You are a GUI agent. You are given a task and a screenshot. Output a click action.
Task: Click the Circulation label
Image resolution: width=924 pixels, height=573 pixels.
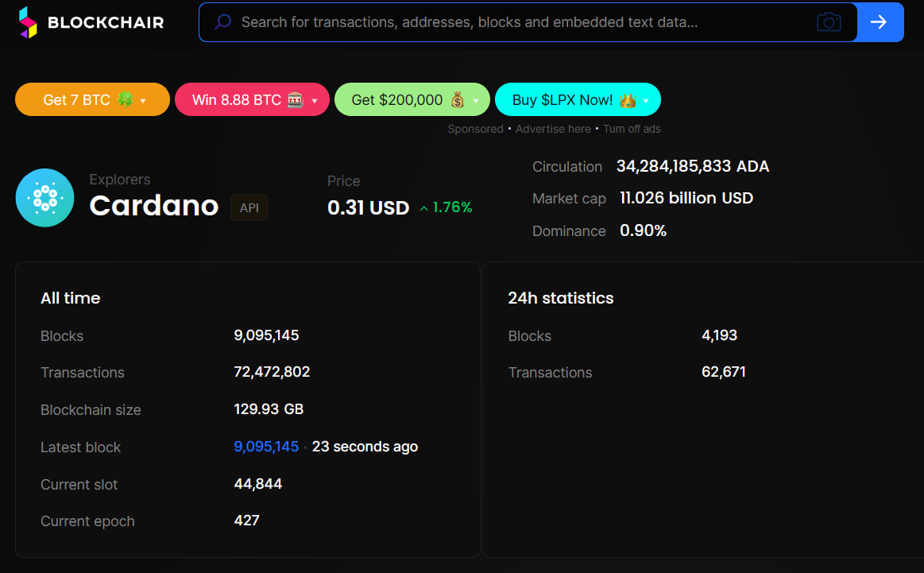[567, 167]
